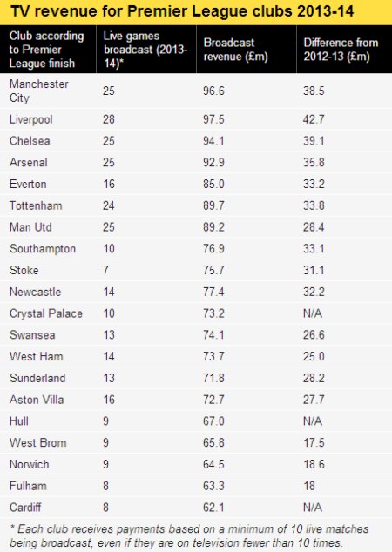Select the Broadcast revenue (£m) column header
Screen dimensions: 392x552
[x=235, y=50]
